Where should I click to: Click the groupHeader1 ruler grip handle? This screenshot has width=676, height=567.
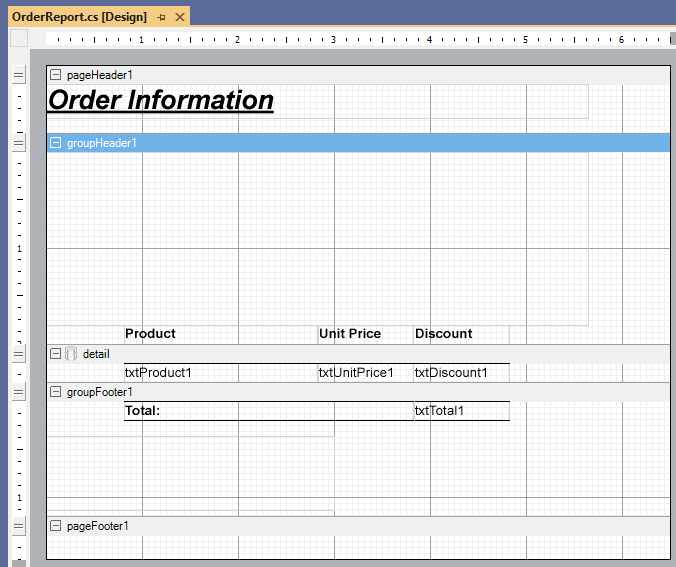pyautogui.click(x=18, y=143)
